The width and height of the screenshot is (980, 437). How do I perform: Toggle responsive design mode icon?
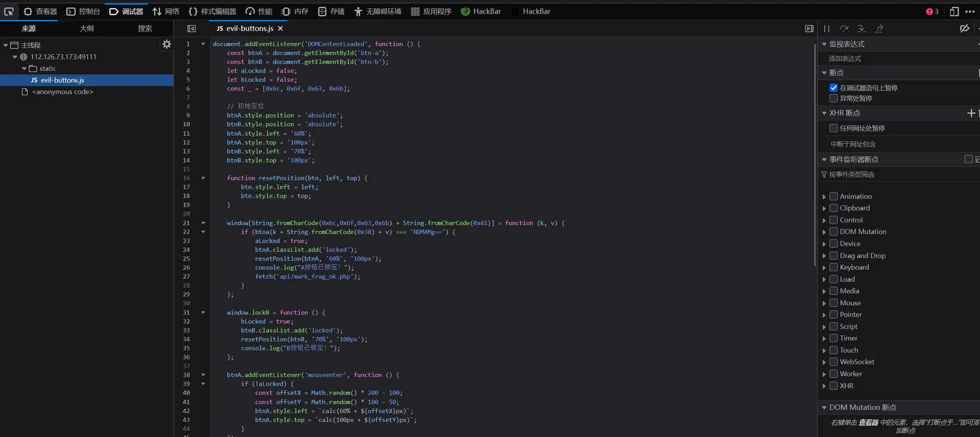coord(954,11)
